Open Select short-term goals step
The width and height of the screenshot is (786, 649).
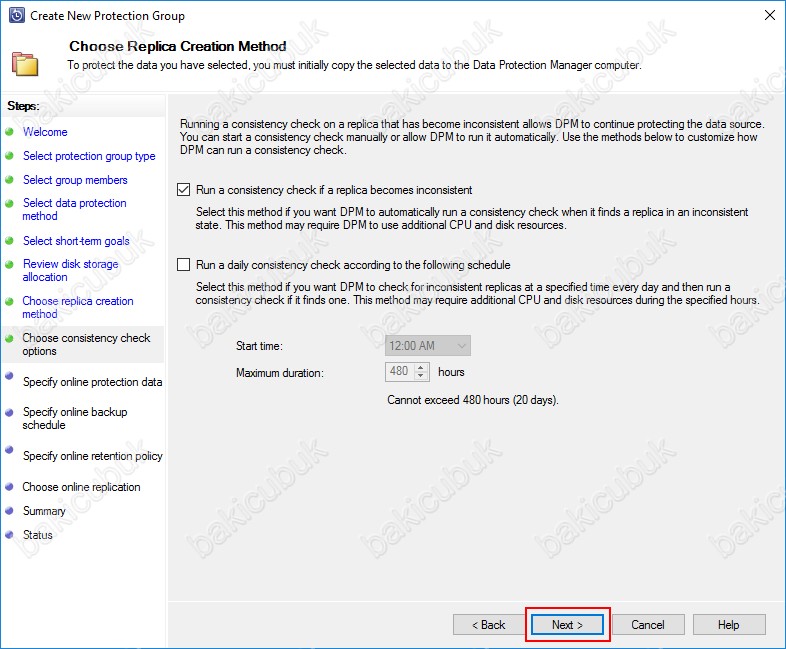pyautogui.click(x=76, y=241)
